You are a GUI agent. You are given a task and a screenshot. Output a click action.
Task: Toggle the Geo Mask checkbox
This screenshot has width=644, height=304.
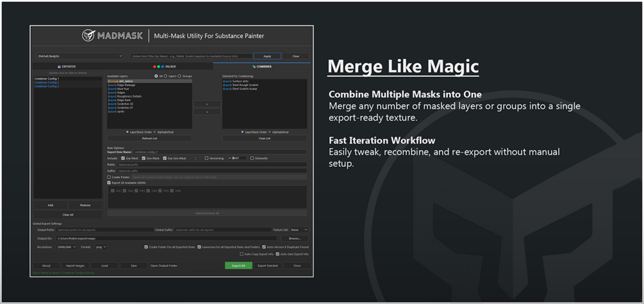[144, 158]
